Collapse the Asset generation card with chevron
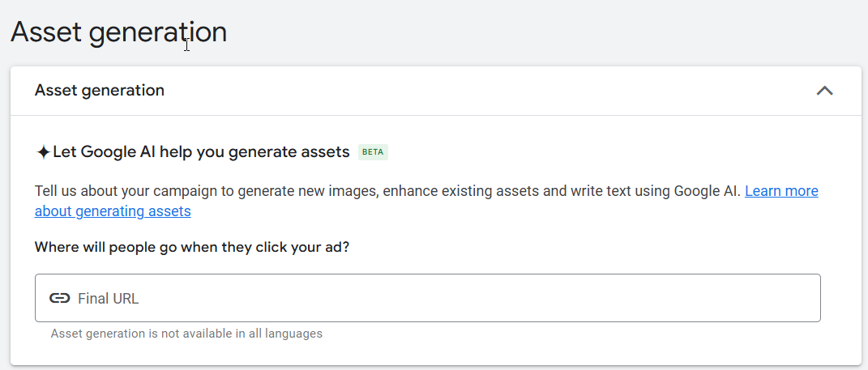Viewport: 868px width, 370px height. (x=824, y=91)
